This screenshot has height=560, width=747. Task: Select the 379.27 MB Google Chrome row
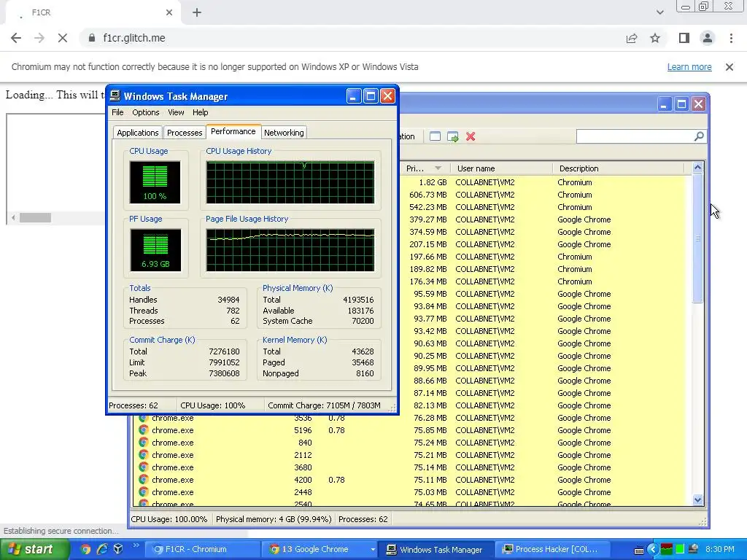pos(546,219)
